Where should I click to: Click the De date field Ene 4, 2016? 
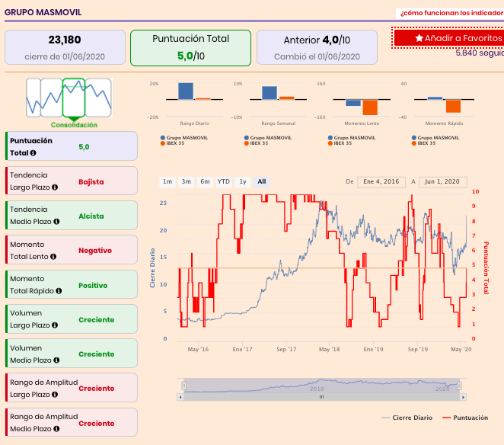pyautogui.click(x=381, y=182)
